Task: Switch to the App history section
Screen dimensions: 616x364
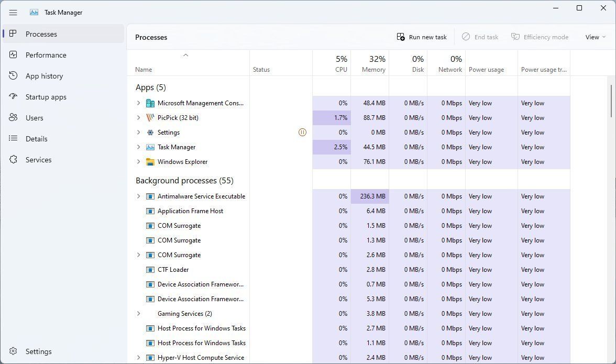Action: click(44, 75)
